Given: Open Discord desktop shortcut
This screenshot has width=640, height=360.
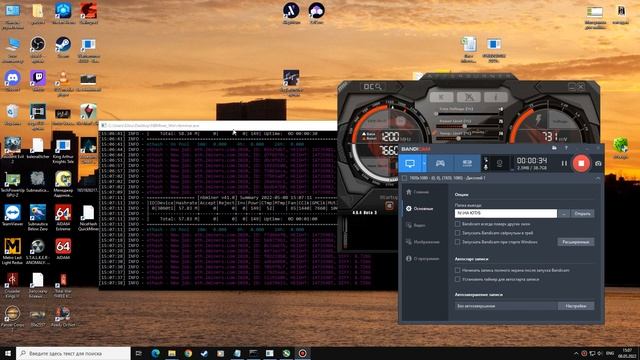Looking at the screenshot, I should (x=12, y=80).
